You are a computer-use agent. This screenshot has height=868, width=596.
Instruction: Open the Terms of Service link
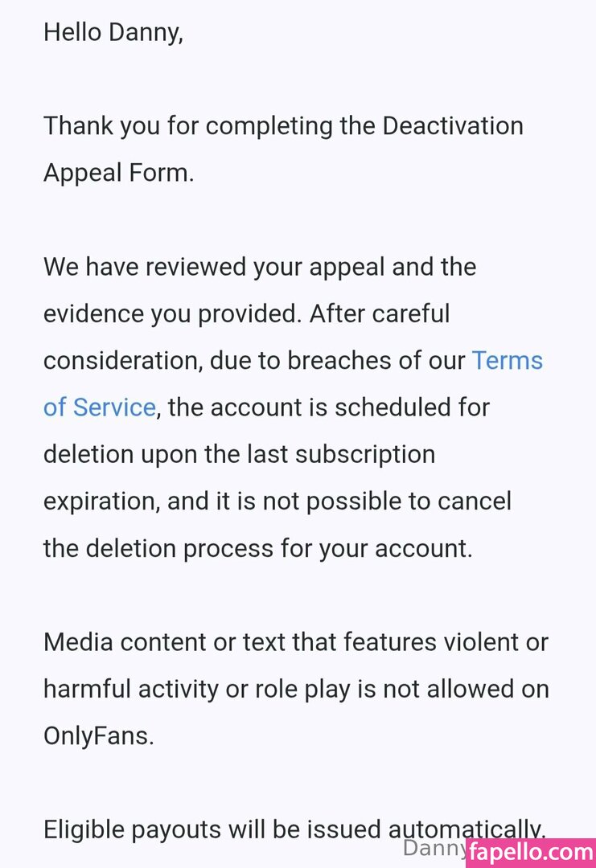coord(507,361)
